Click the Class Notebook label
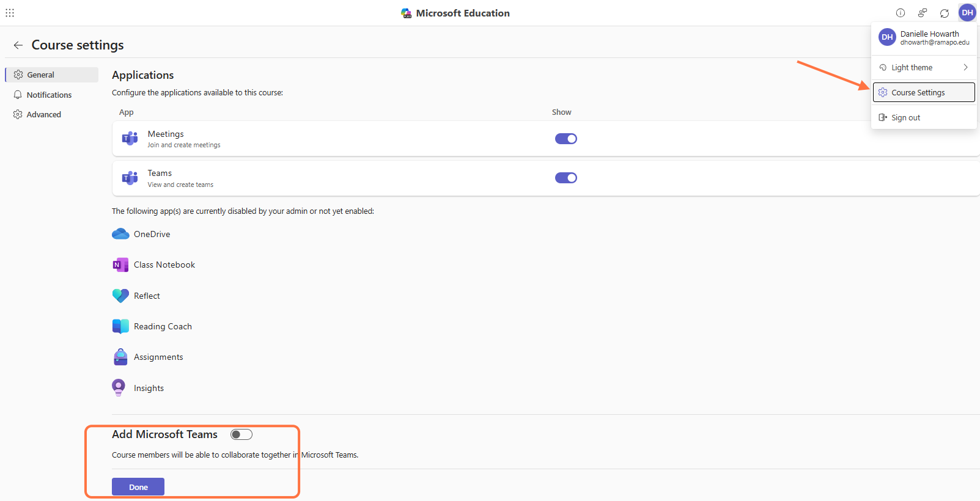Viewport: 980px width, 501px height. click(164, 265)
